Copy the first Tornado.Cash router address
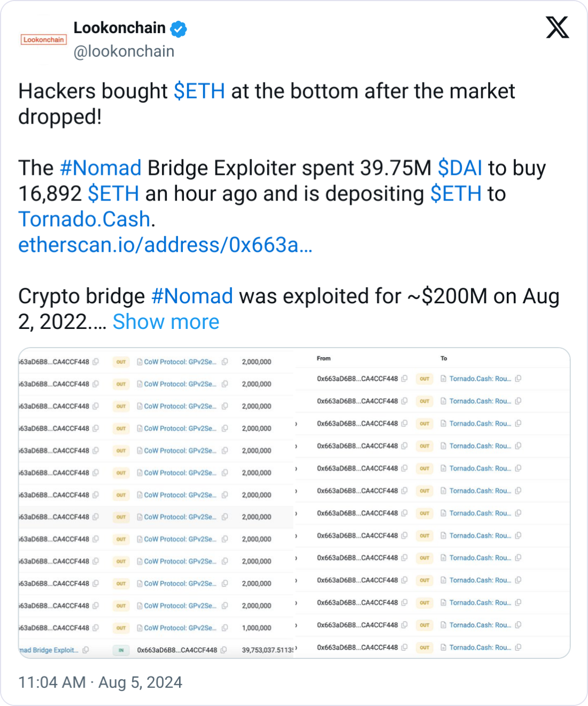 tap(518, 379)
